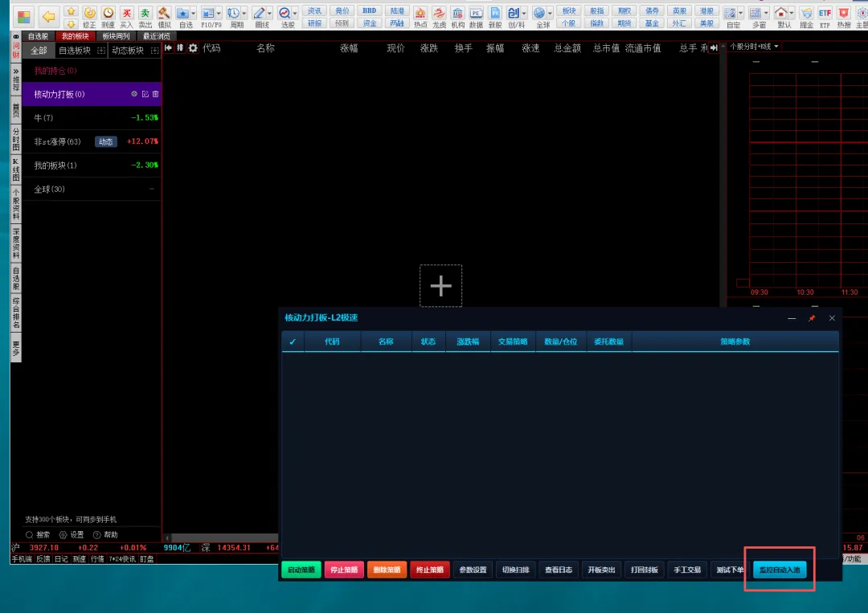Expand the 自选 icon dropdown arrow

point(193,14)
